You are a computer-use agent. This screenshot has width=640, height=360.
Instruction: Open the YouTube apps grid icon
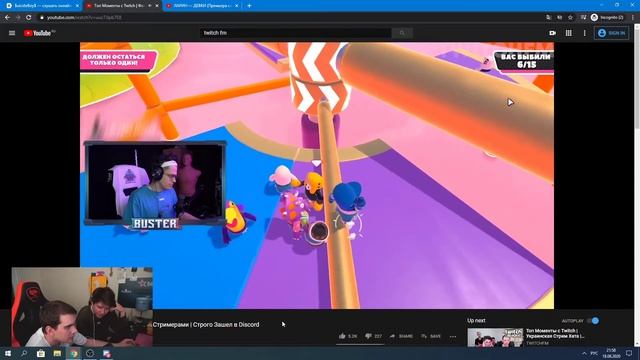(x=569, y=33)
